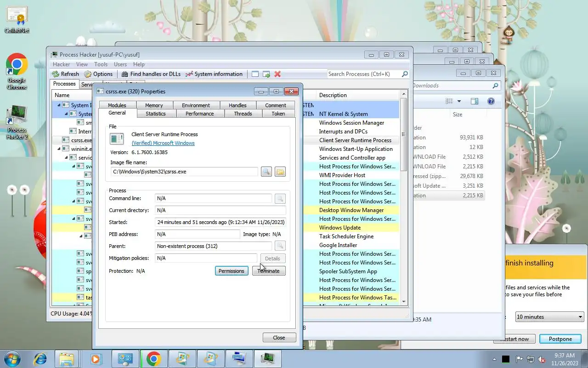Open Windows Explorer from the taskbar
Viewport: 588px width, 368px height.
[67, 358]
